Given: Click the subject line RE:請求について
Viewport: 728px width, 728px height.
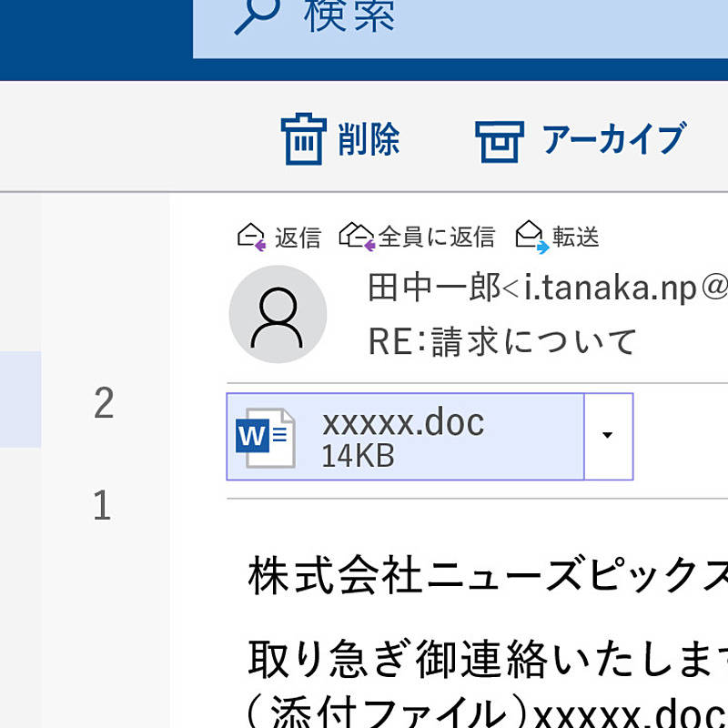Looking at the screenshot, I should pos(502,342).
